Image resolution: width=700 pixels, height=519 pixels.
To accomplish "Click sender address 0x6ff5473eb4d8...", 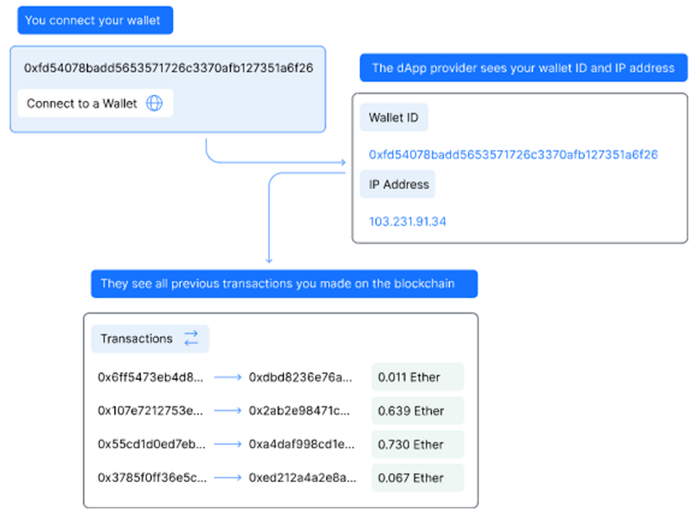I will pyautogui.click(x=150, y=377).
